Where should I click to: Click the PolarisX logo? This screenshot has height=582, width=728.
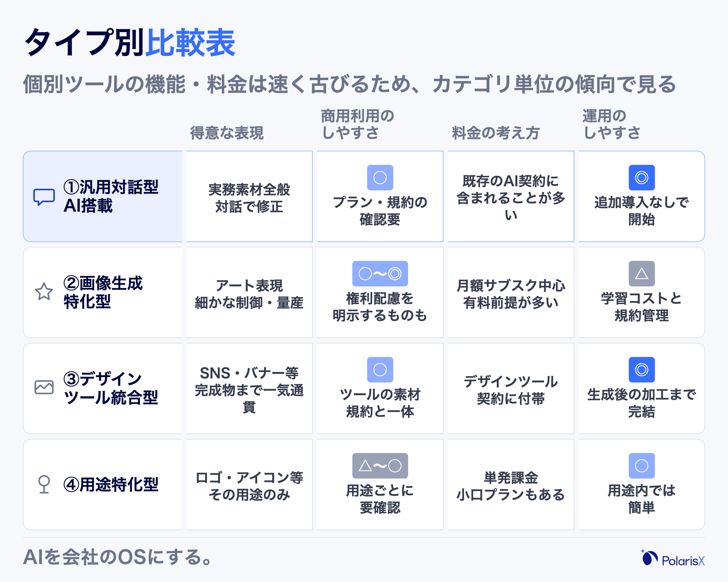tap(673, 558)
